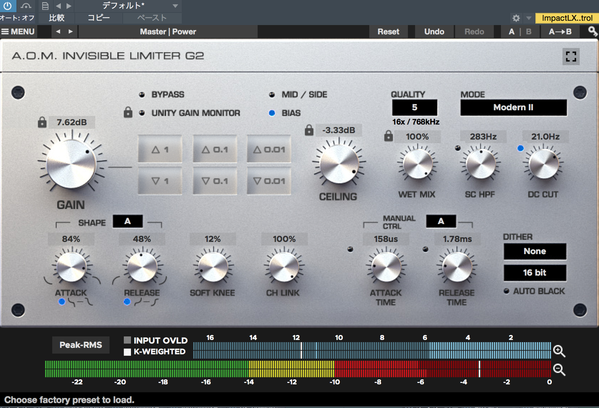Open the Shape selector showing A
The height and width of the screenshot is (408, 599).
coord(128,221)
